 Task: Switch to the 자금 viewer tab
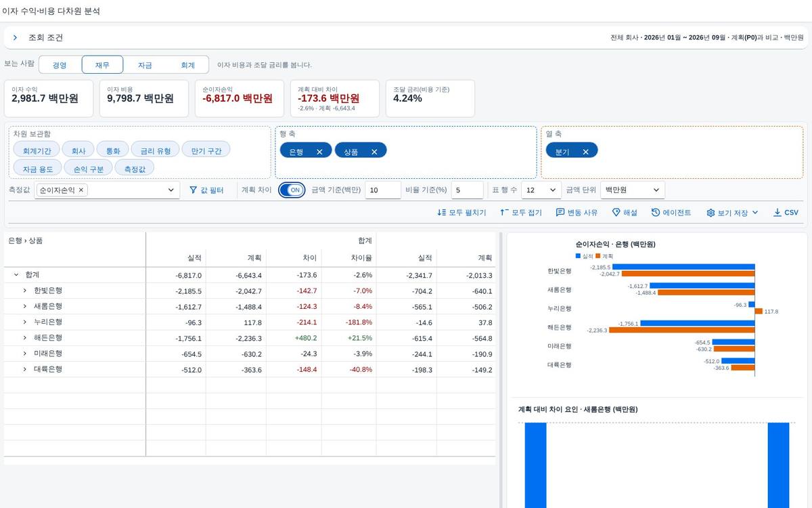pos(145,65)
